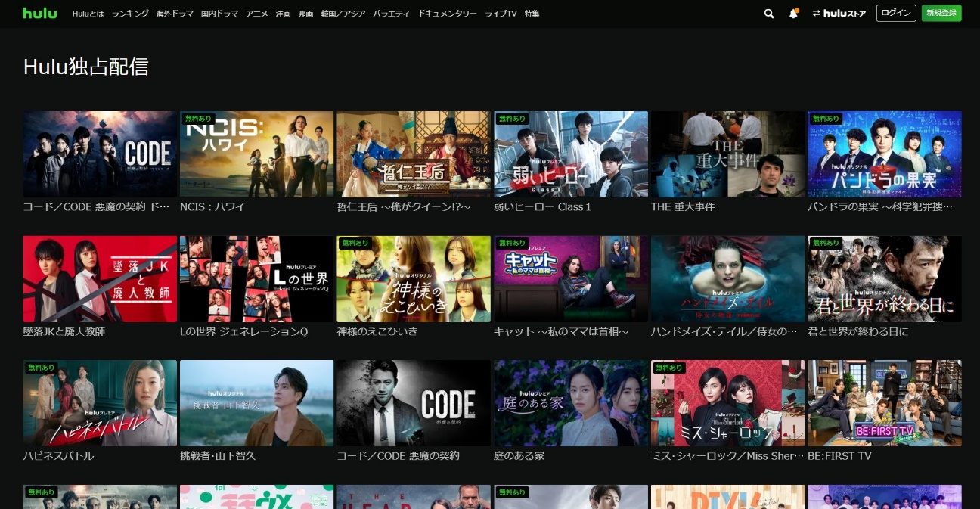Click 無料あり badge on パンドラの果実
980x509 pixels.
tap(824, 119)
